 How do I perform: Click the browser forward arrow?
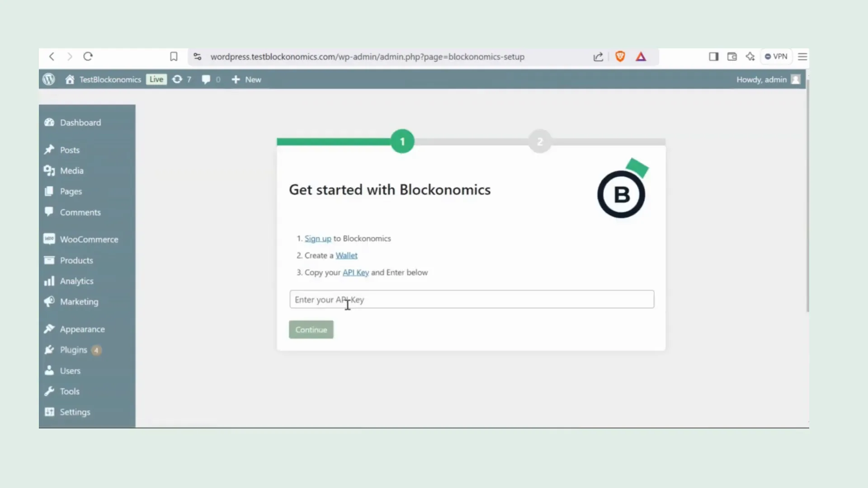[x=69, y=56]
